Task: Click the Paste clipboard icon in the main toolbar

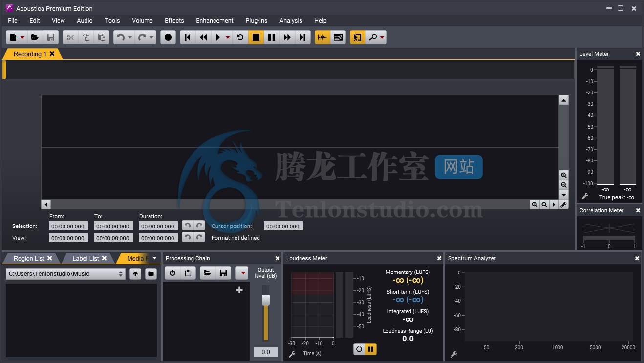Action: 101,37
